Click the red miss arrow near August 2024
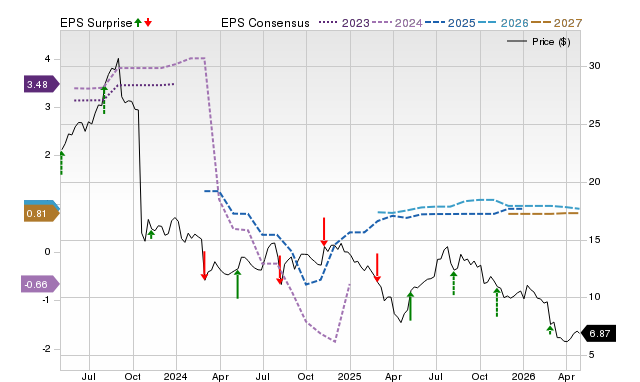Screen dimensions: 640x382 pyautogui.click(x=280, y=270)
